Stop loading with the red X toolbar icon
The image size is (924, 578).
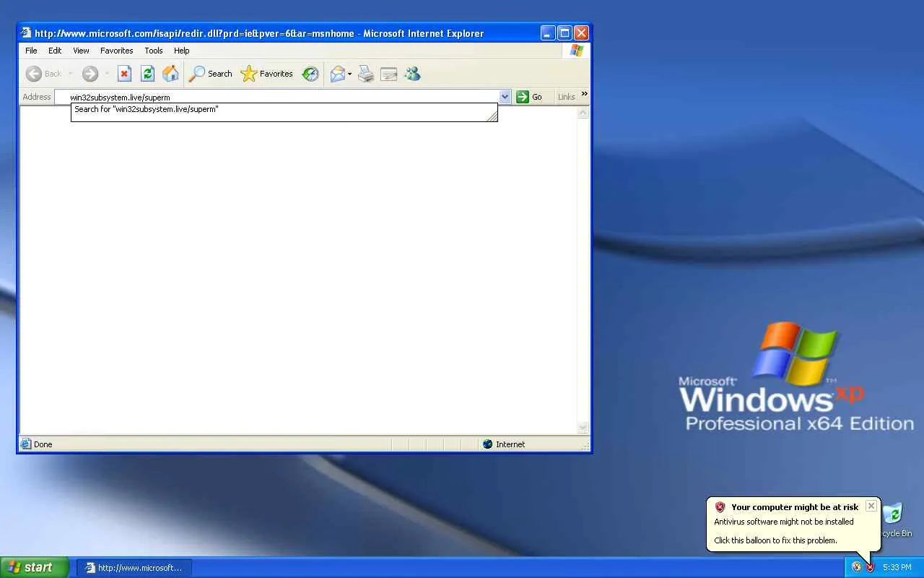pyautogui.click(x=124, y=74)
